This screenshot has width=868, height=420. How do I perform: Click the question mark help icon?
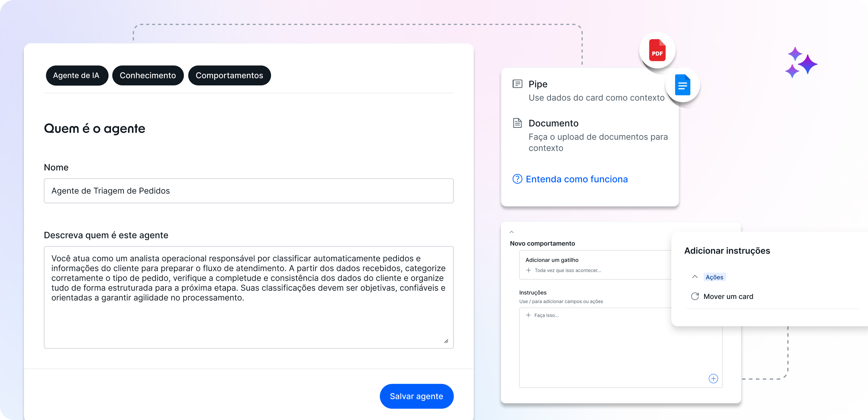point(517,179)
